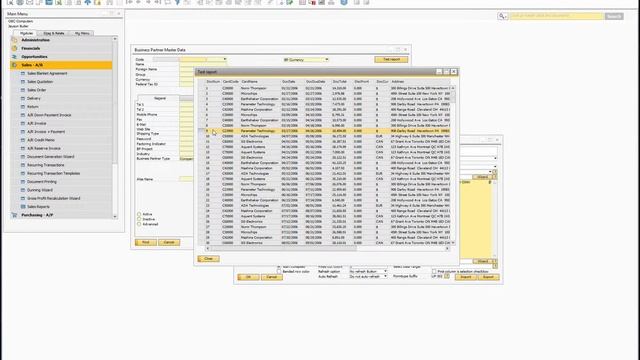The image size is (640, 360).
Task: Click the Search button at top right
Action: pyautogui.click(x=614, y=16)
